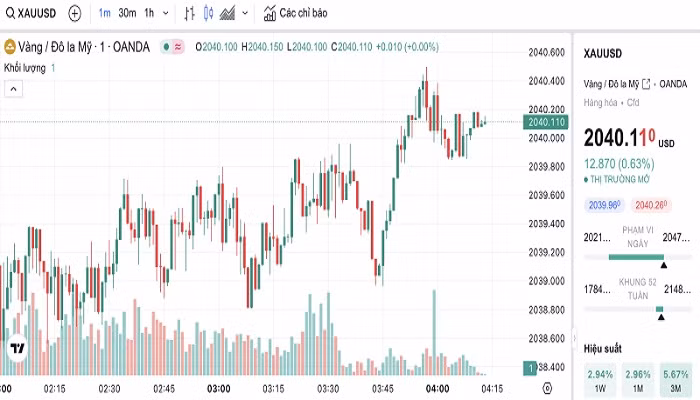Open chart style dropdown chevron

click(245, 13)
